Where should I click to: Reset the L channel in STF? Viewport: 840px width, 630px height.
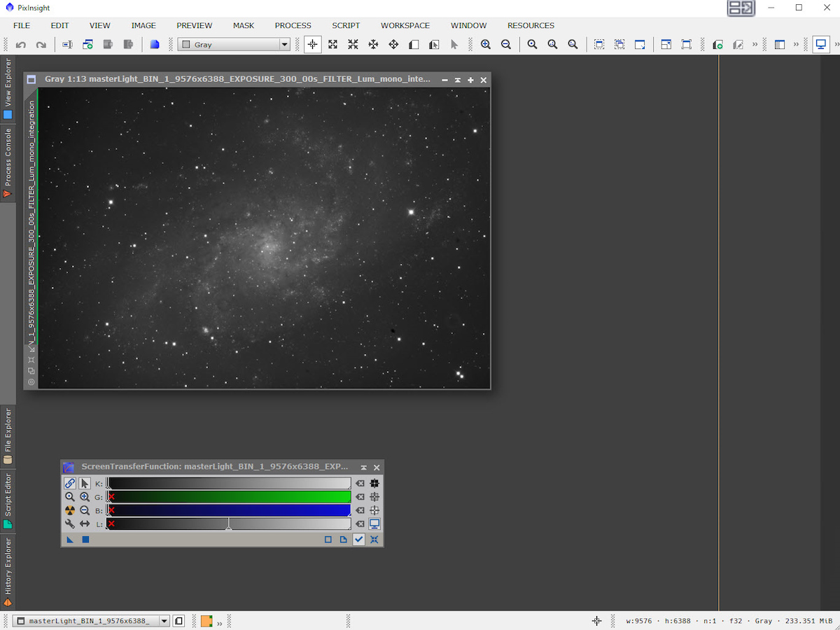point(360,524)
